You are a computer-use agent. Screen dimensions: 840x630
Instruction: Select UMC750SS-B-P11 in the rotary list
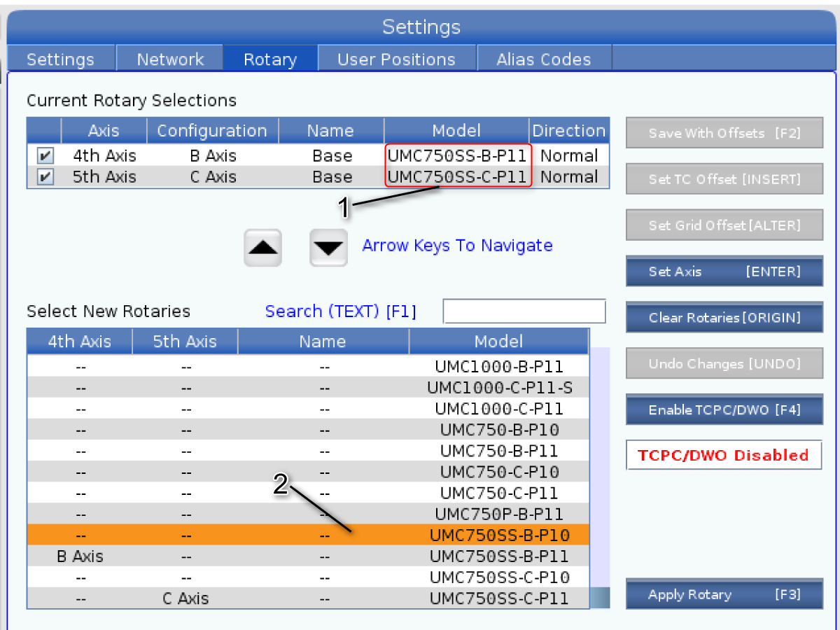point(308,556)
